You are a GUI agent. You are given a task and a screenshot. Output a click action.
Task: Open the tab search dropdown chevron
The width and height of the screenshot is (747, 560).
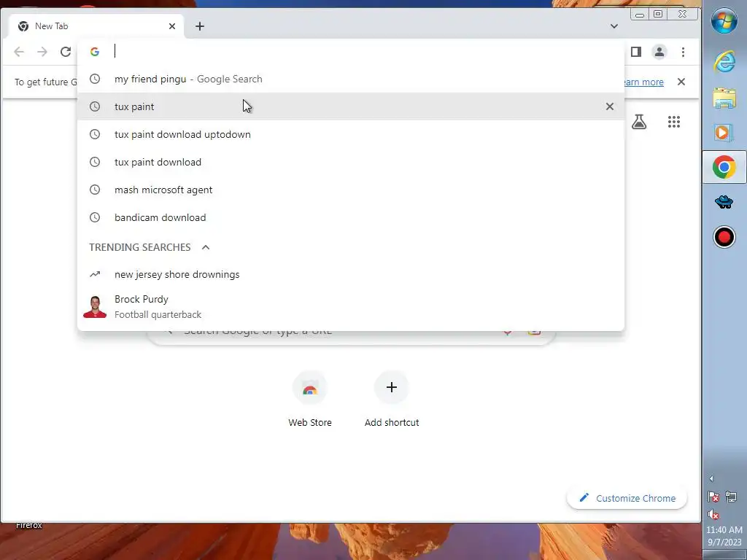coord(614,26)
